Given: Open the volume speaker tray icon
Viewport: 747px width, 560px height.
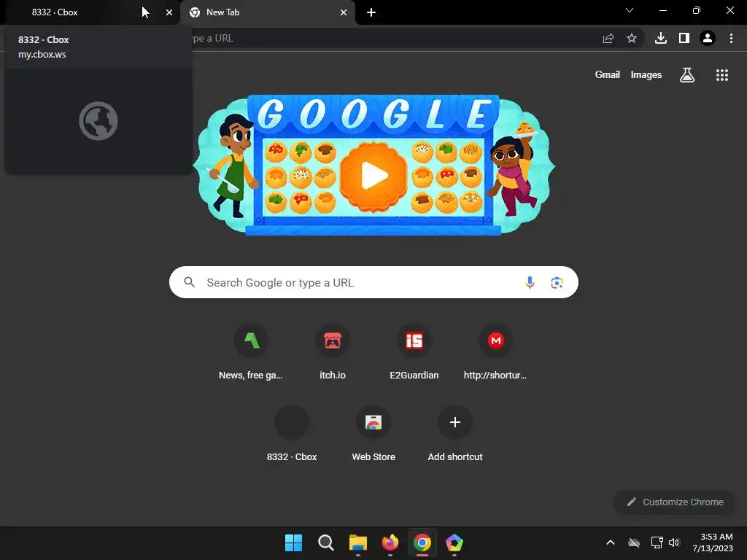Looking at the screenshot, I should click(674, 542).
